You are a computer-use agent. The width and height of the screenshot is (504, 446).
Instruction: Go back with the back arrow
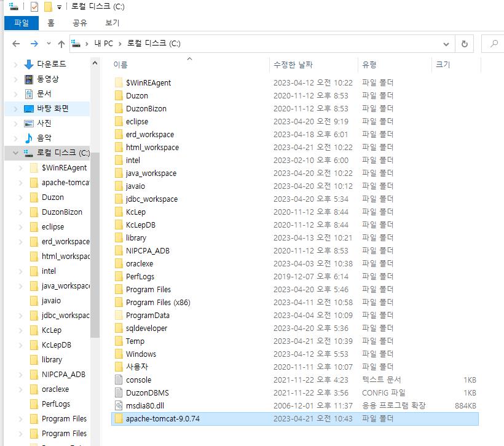point(16,44)
